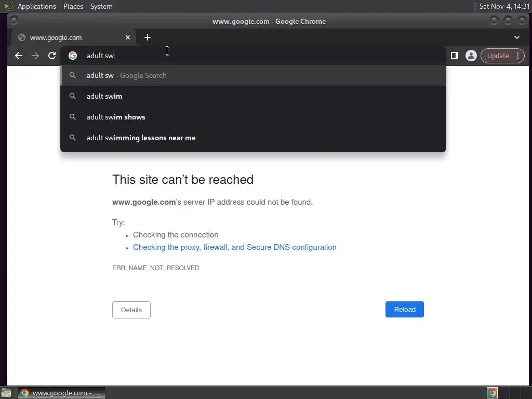Open the side panel icon
The height and width of the screenshot is (399, 532).
[x=454, y=56]
